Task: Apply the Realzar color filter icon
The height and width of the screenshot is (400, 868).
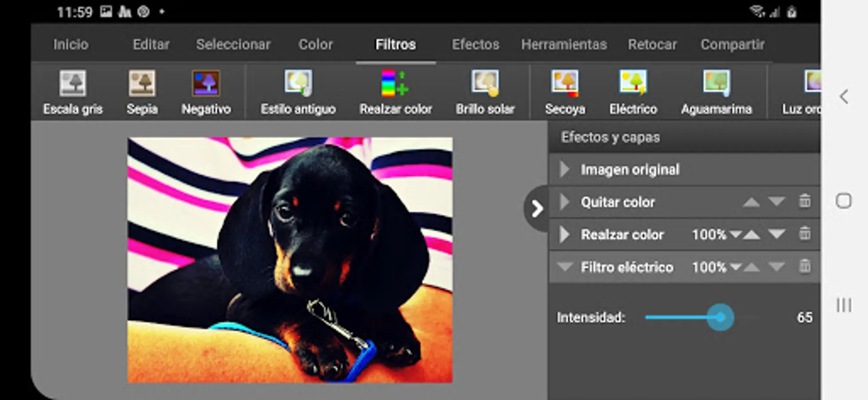Action: point(395,83)
